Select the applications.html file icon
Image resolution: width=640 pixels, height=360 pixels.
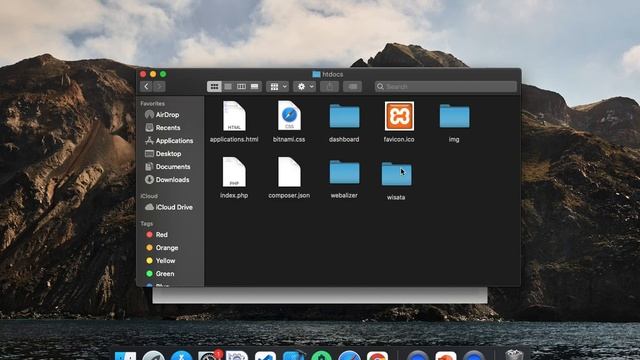234,116
